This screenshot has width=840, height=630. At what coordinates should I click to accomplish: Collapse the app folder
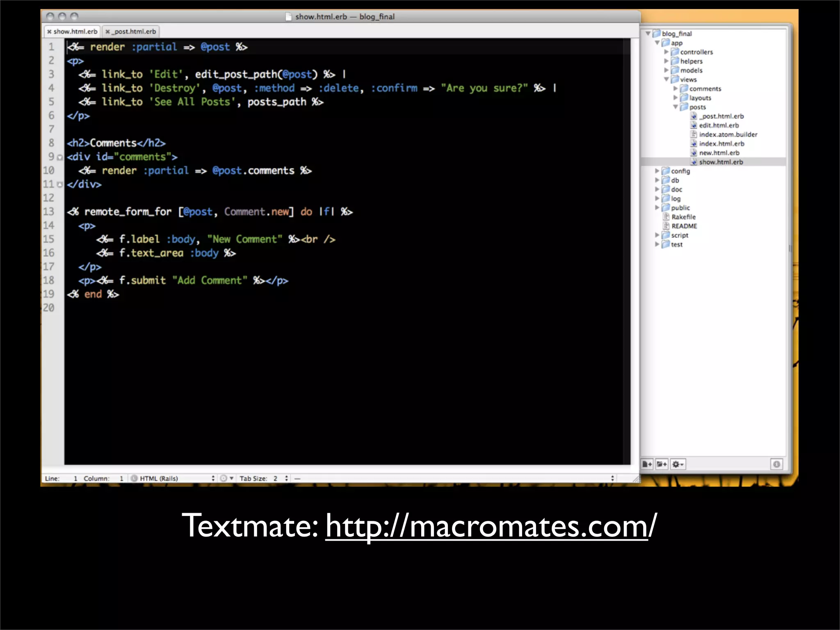tap(657, 43)
